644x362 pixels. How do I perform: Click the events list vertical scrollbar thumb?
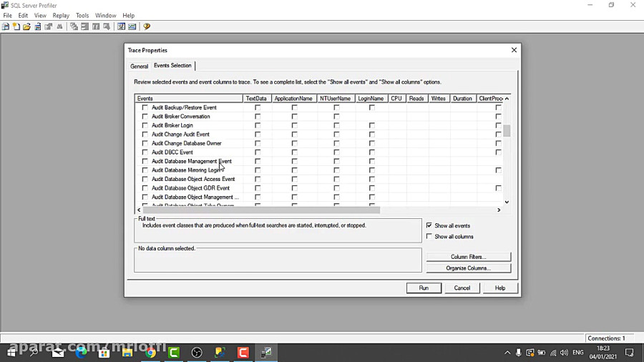[507, 130]
